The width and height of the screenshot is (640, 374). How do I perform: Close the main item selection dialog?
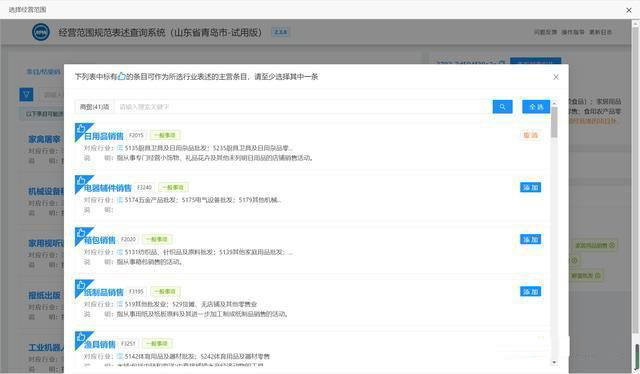coord(556,77)
